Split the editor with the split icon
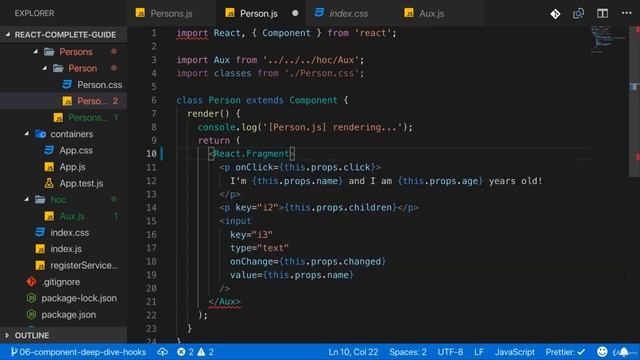Viewport: 640px width, 360px height. [x=602, y=13]
